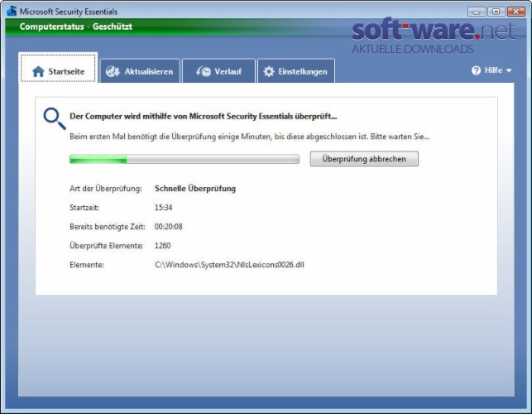Click the scanned items count 1260

tap(162, 246)
